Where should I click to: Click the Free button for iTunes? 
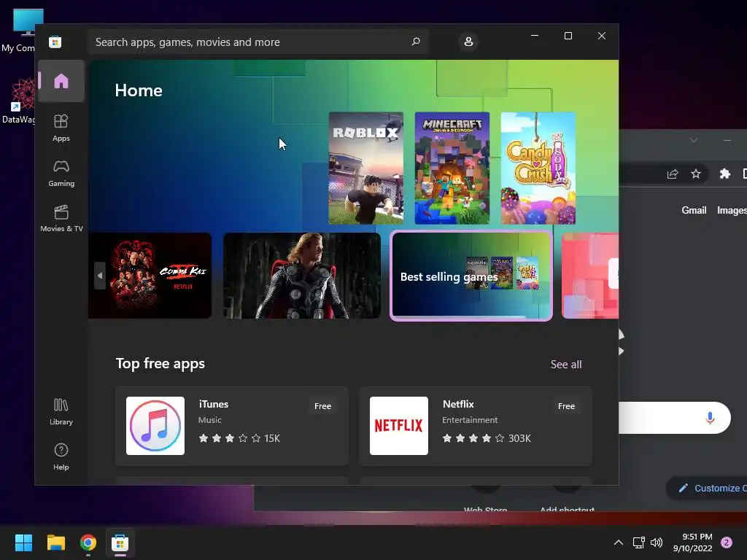(322, 406)
